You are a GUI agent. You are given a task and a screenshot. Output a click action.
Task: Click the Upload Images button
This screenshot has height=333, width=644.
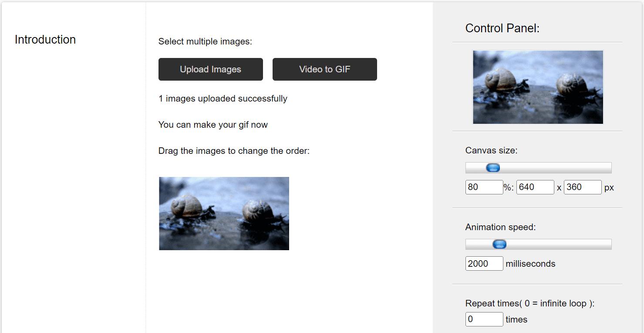tap(211, 69)
